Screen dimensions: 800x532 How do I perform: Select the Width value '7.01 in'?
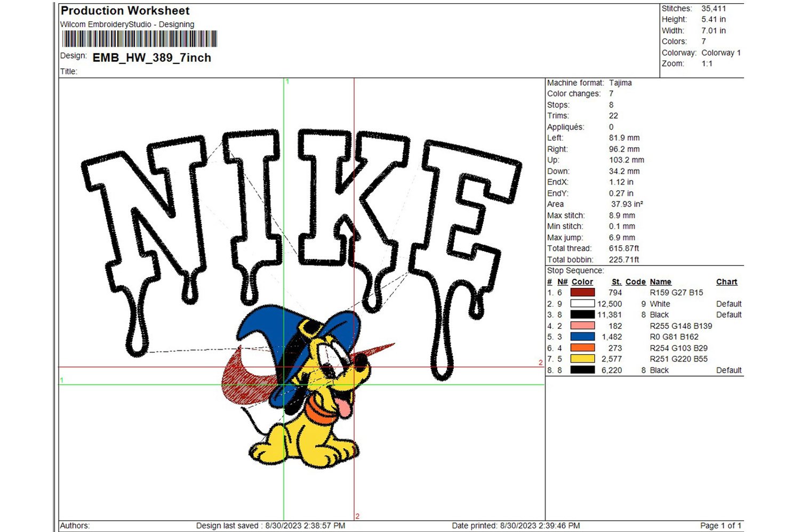coord(714,30)
